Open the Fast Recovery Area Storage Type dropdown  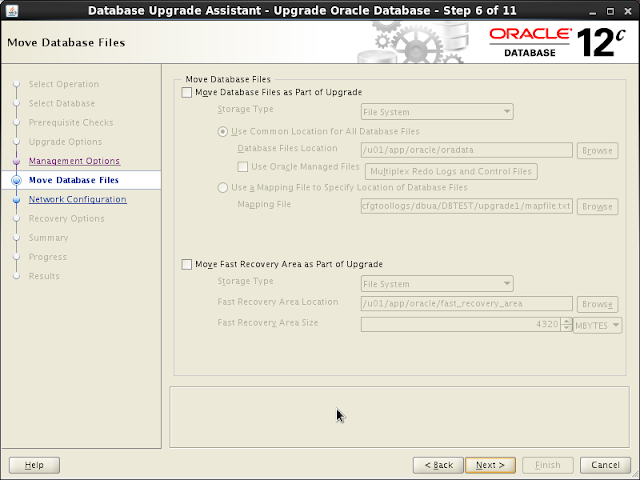[437, 284]
